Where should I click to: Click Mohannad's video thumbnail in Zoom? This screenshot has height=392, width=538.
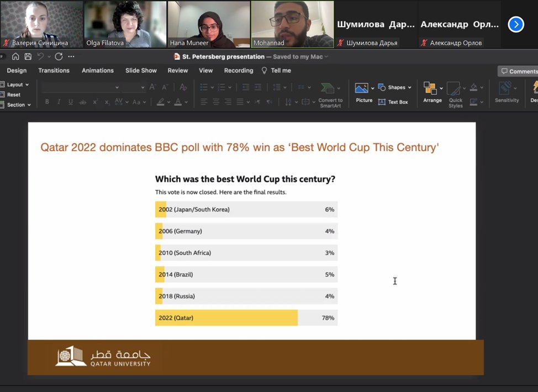[x=292, y=23]
